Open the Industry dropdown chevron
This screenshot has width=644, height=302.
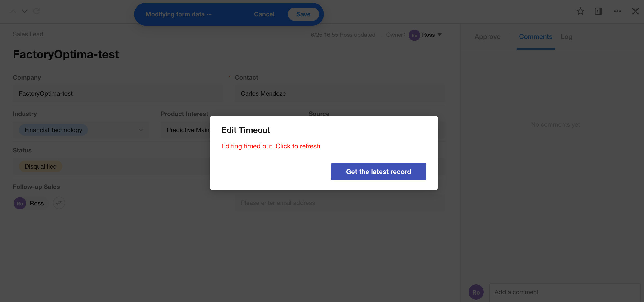(x=141, y=130)
